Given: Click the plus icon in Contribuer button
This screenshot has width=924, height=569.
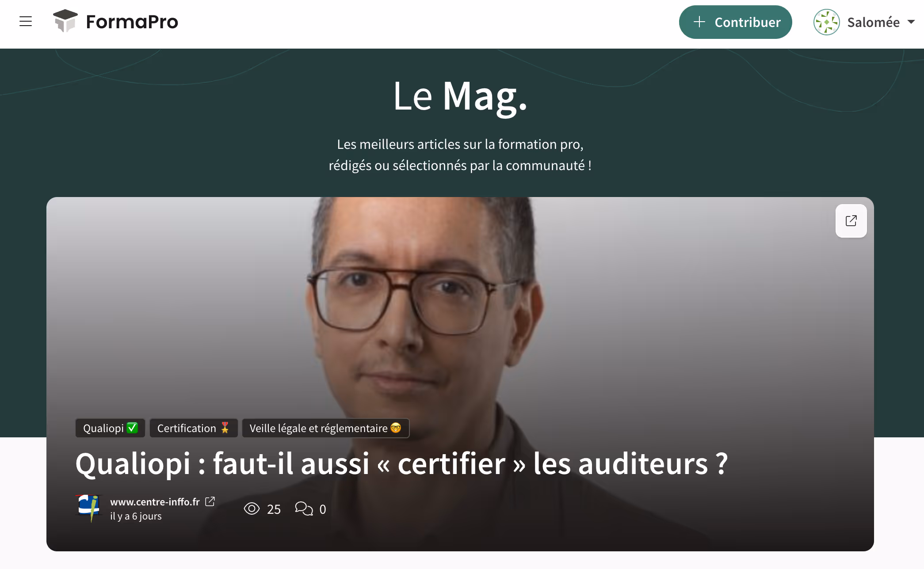Looking at the screenshot, I should tap(699, 22).
